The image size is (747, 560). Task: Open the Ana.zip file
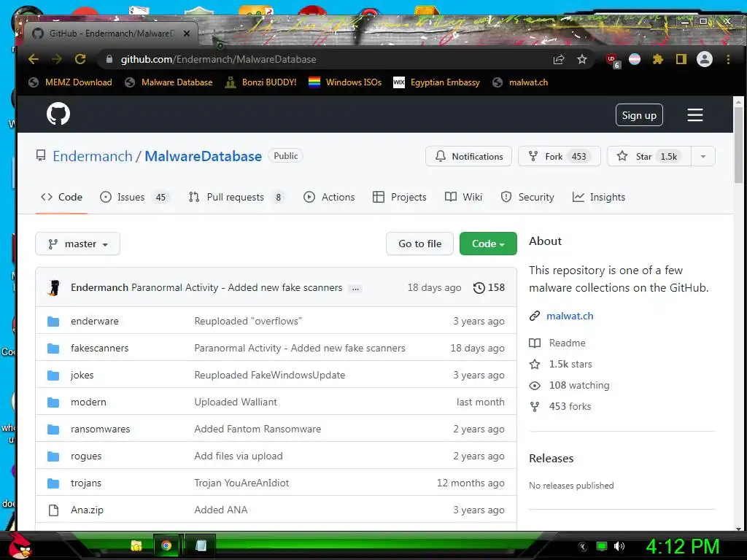tap(87, 510)
